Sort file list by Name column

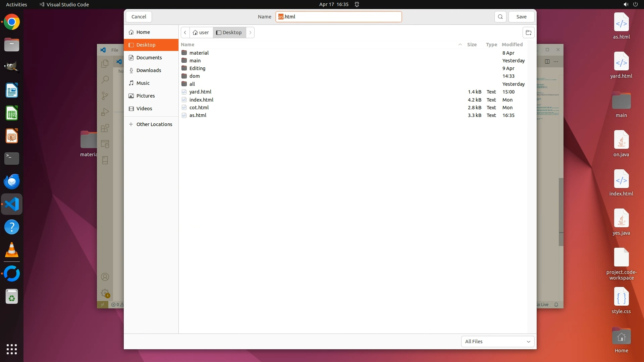click(188, 45)
